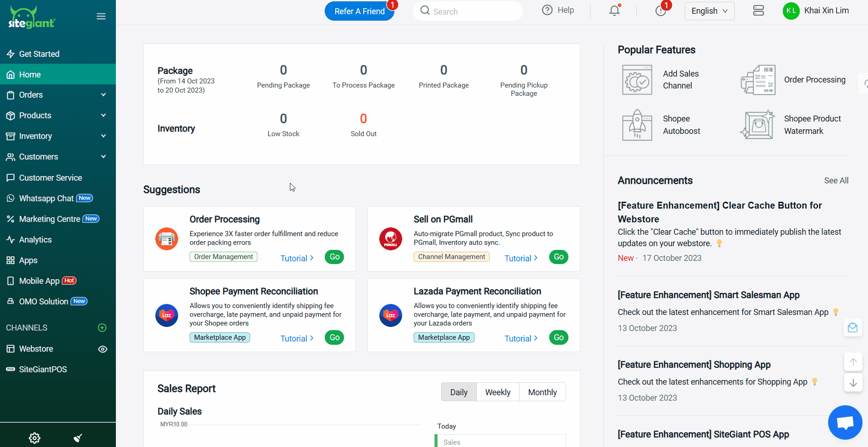868x447 pixels.
Task: Expand the Inventory sidebar section
Action: tap(58, 136)
